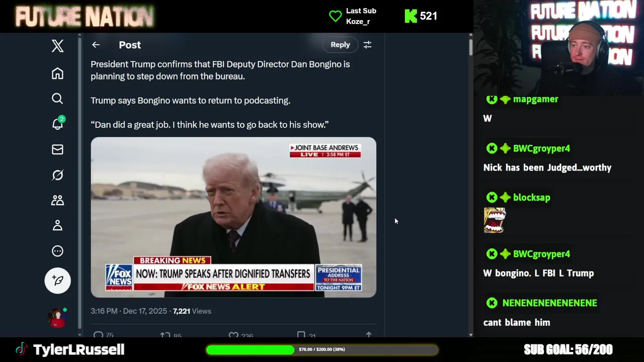This screenshot has width=644, height=362.
Task: Click the blocksap laughing emote
Action: pos(494,220)
